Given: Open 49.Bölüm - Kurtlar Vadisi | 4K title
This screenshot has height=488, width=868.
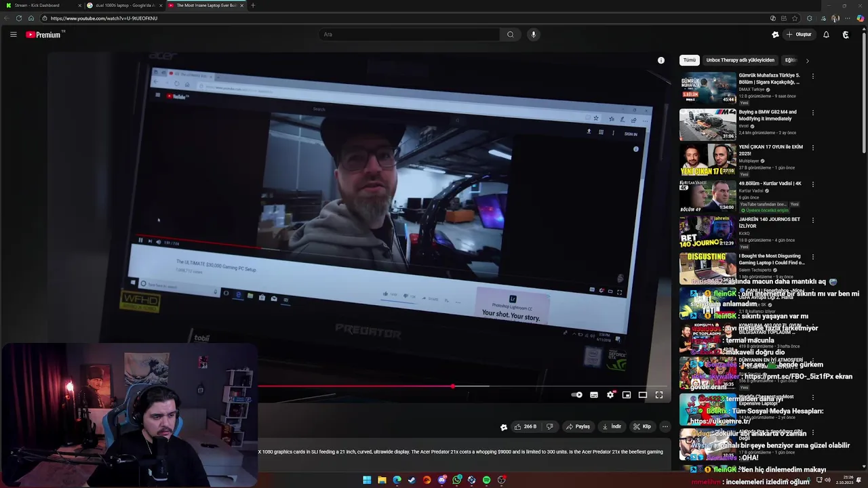Looking at the screenshot, I should (770, 184).
